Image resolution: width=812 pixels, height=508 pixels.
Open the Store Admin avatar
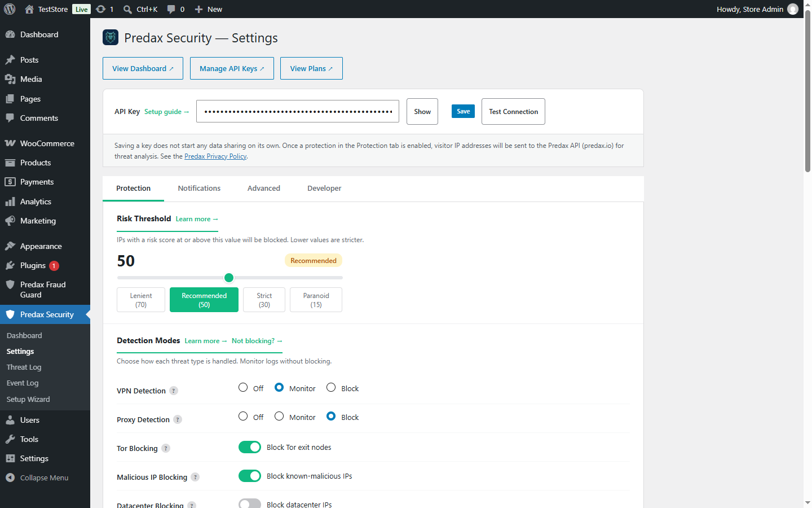[793, 9]
